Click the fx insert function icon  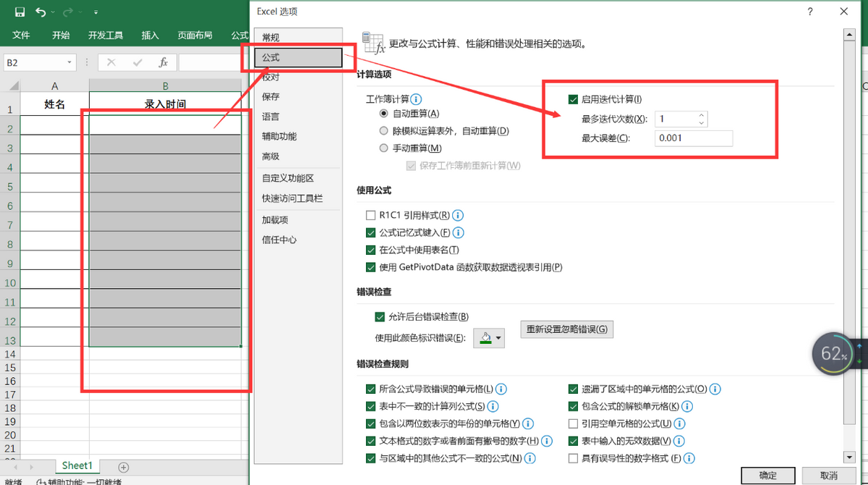click(x=163, y=63)
